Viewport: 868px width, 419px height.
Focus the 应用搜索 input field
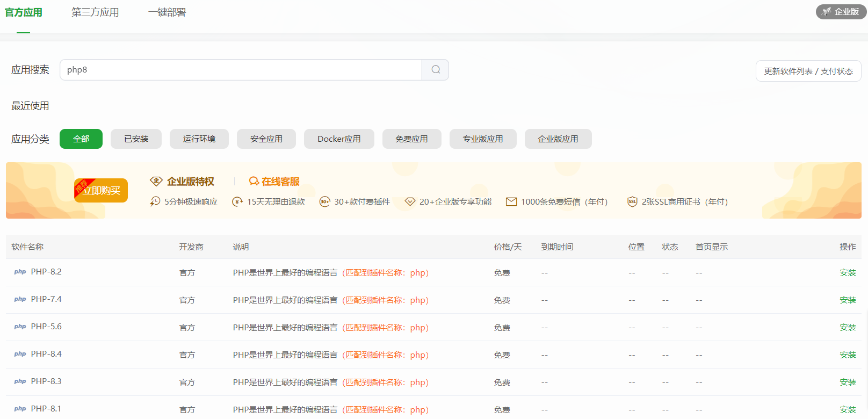(x=241, y=70)
